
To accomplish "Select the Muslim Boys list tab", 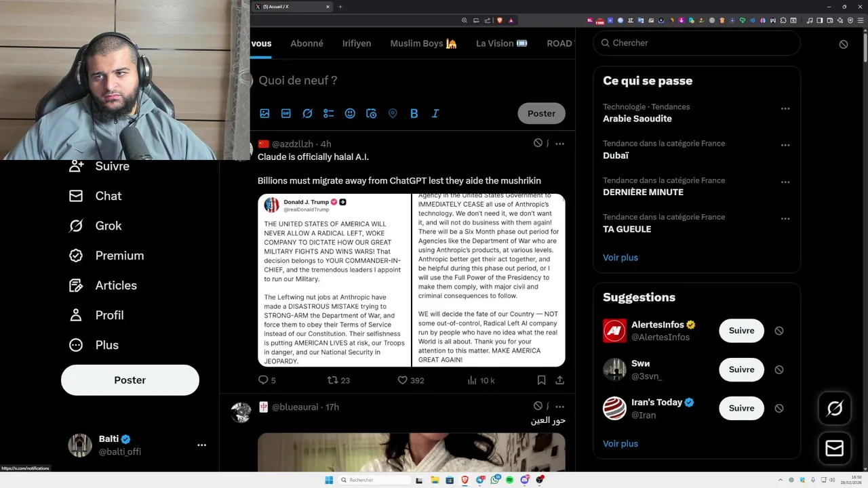I will 423,43.
